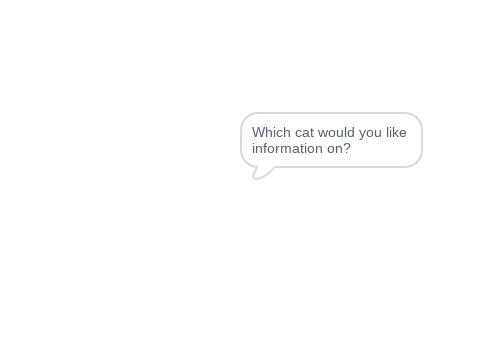The width and height of the screenshot is (480, 360).
Task: Click the word "cat" in the speech bubble
Action: pyautogui.click(x=305, y=133)
